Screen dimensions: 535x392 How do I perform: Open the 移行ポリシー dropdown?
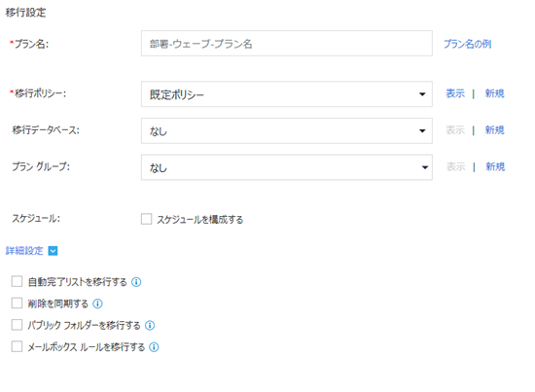287,94
